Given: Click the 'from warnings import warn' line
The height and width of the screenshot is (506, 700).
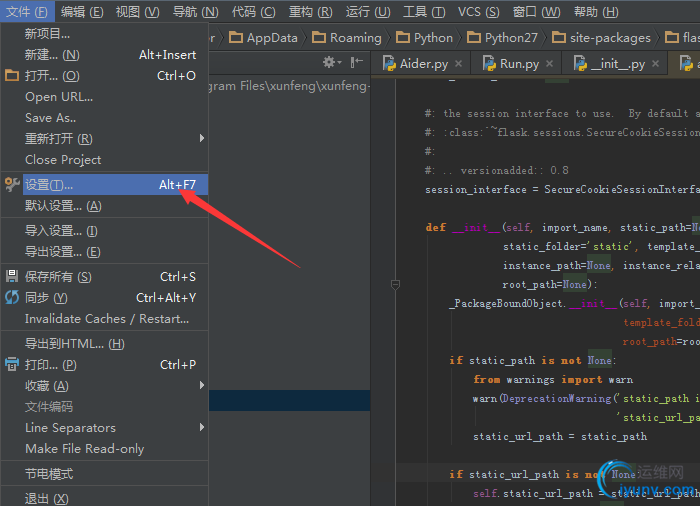Looking at the screenshot, I should (x=553, y=380).
